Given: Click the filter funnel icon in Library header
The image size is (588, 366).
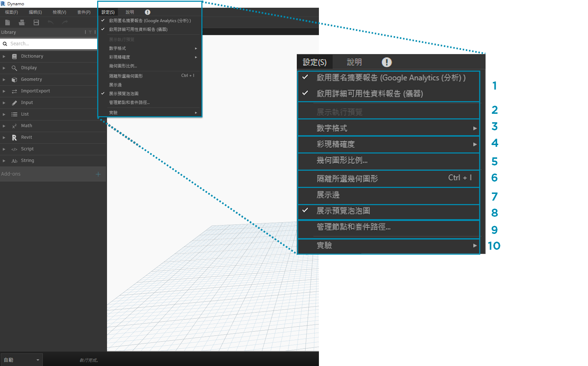Looking at the screenshot, I should (x=90, y=32).
